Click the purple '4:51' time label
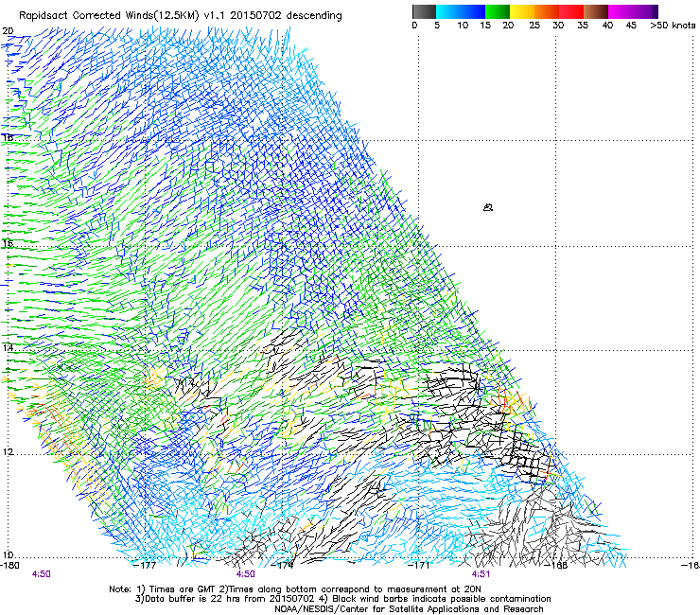Image resolution: width=700 pixels, height=615 pixels. tap(481, 574)
